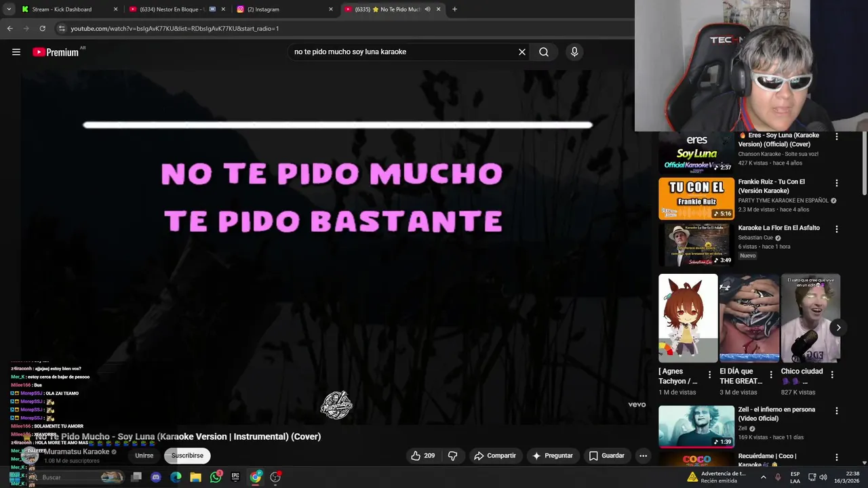
Task: Reload the page
Action: [42, 28]
